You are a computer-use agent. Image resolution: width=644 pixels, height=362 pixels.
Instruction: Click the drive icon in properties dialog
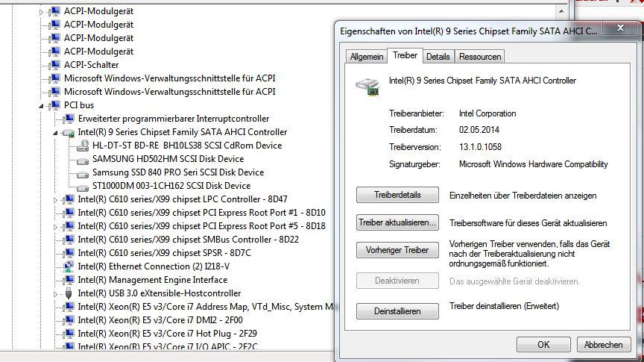367,87
